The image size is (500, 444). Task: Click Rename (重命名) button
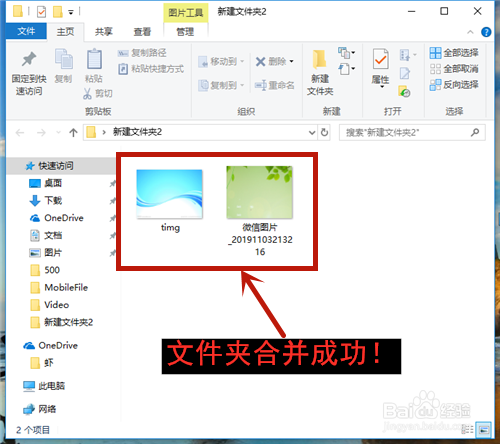click(275, 85)
